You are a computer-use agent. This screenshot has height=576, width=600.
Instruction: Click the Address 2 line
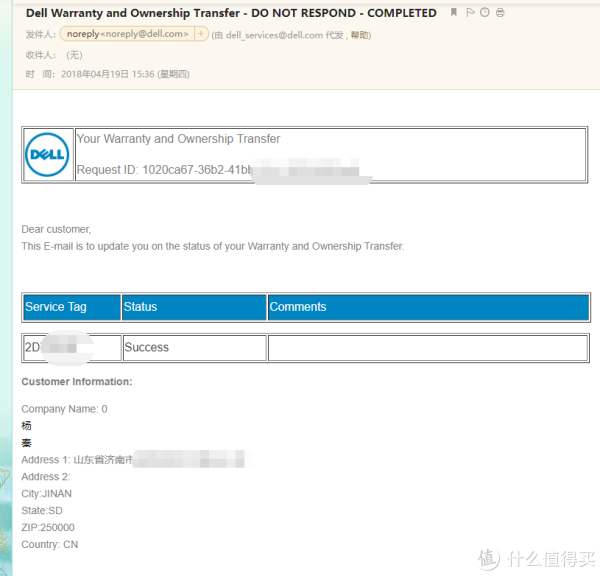pyautogui.click(x=46, y=477)
